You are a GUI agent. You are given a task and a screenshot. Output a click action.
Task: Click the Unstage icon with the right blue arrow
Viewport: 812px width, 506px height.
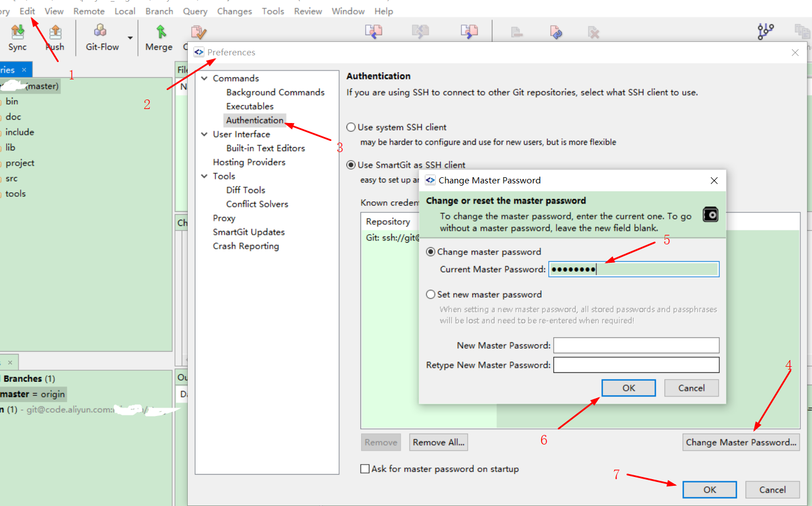(x=469, y=32)
